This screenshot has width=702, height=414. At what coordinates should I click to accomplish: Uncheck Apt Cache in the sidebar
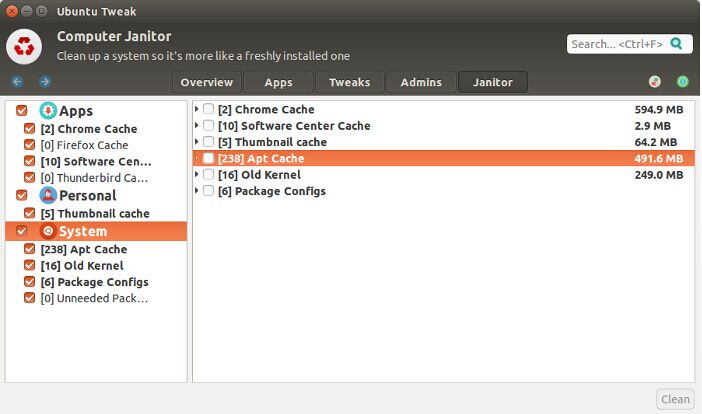[30, 249]
